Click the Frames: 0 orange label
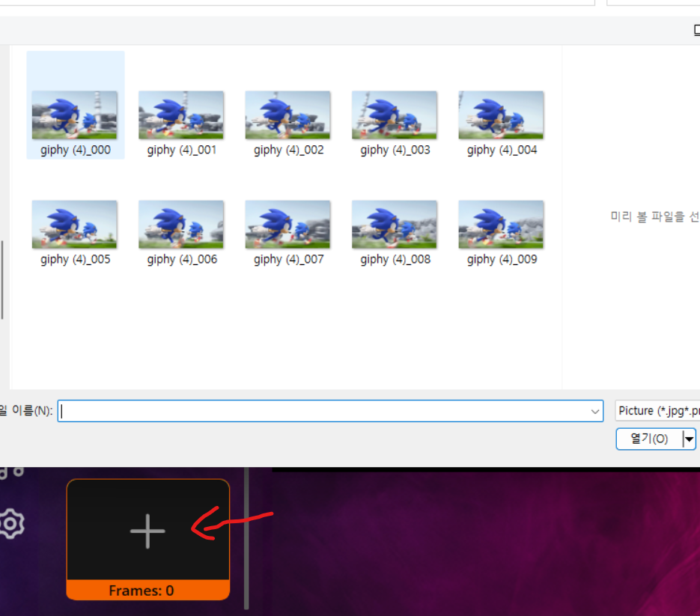700x616 pixels. (x=148, y=590)
